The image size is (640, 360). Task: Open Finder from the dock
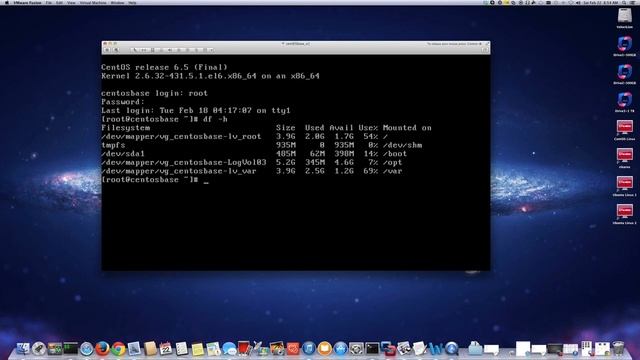coord(23,349)
